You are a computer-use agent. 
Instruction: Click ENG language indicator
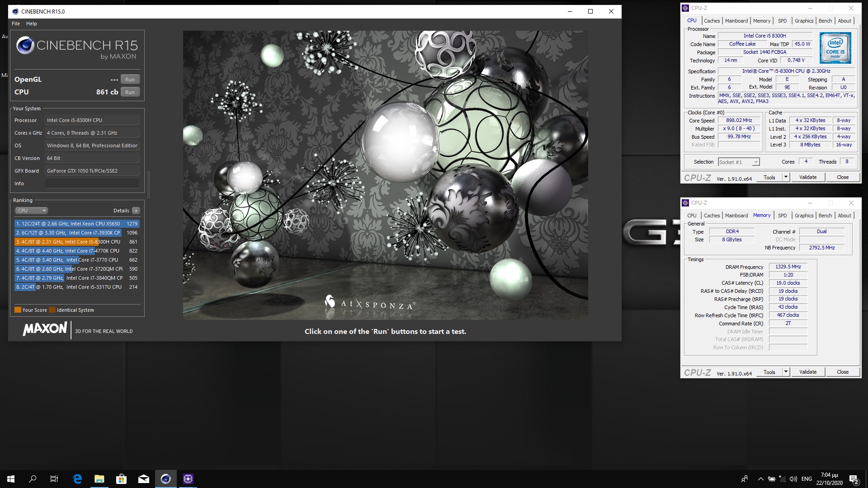[x=807, y=479]
